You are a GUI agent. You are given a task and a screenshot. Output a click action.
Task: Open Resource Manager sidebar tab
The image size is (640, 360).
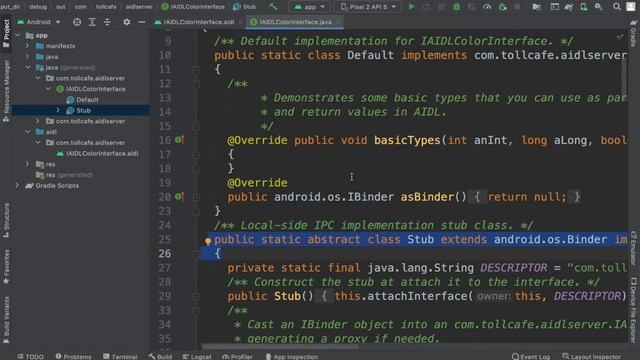pyautogui.click(x=6, y=91)
